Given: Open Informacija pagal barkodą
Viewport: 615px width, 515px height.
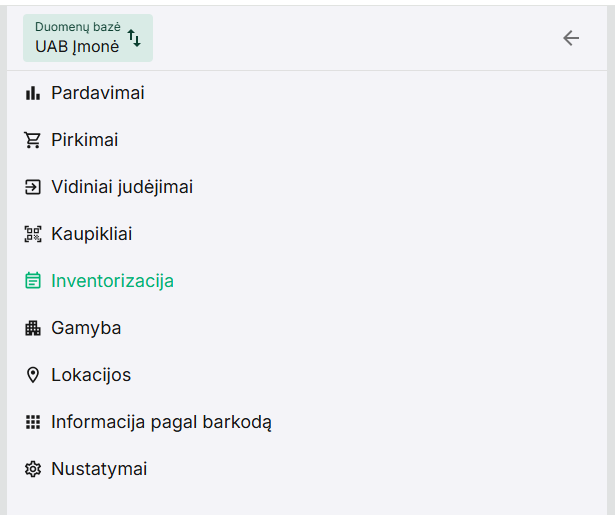Looking at the screenshot, I should [161, 423].
